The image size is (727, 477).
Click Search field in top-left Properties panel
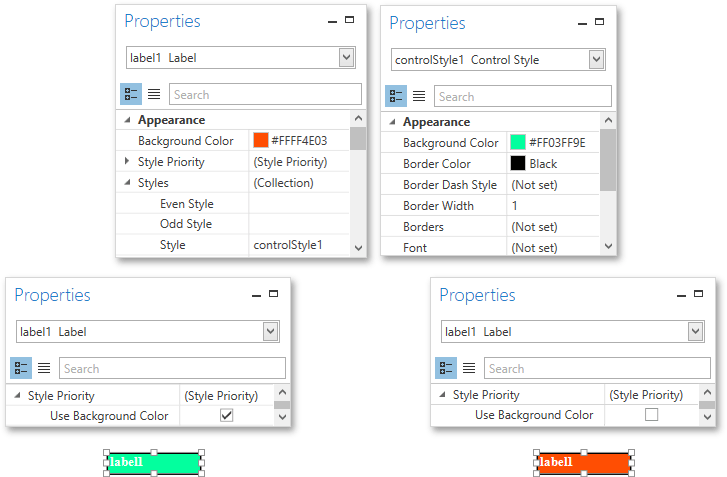pyautogui.click(x=265, y=94)
